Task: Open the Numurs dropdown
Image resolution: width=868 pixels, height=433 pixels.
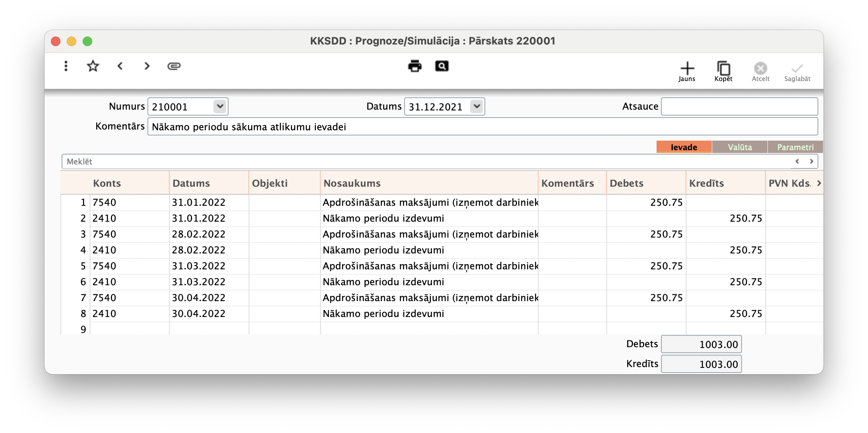Action: [x=220, y=106]
